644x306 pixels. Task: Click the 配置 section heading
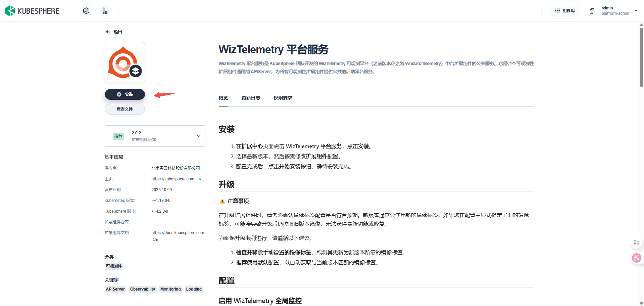(227, 280)
